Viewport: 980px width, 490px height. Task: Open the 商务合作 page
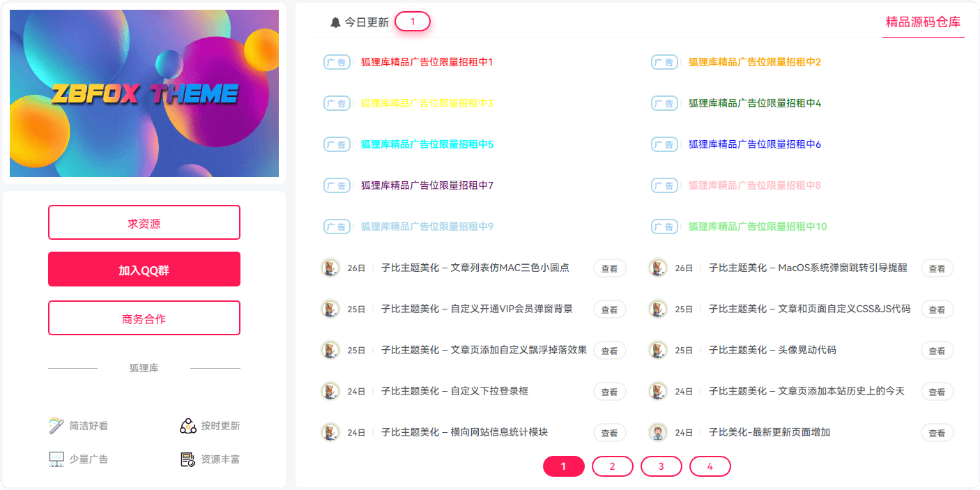144,317
